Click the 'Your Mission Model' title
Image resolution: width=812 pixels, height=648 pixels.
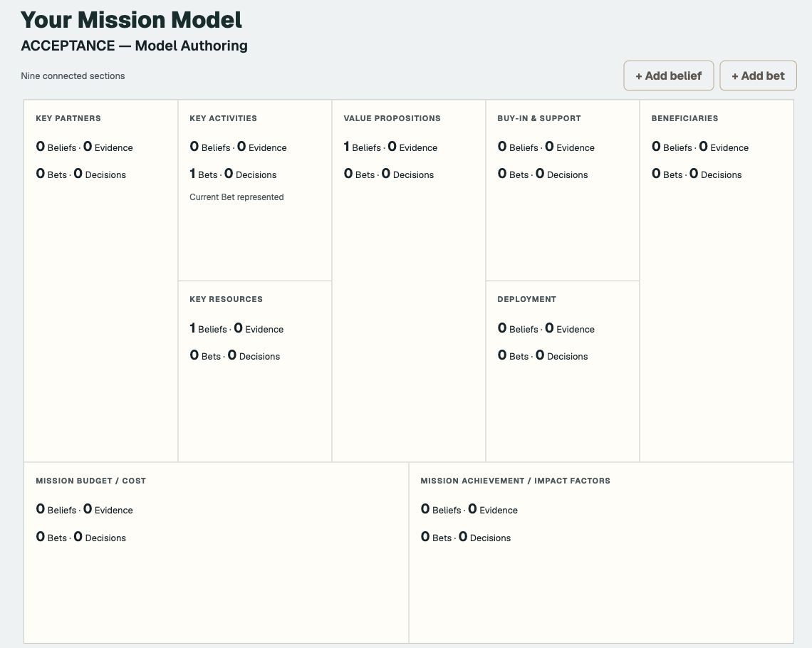[x=132, y=20]
